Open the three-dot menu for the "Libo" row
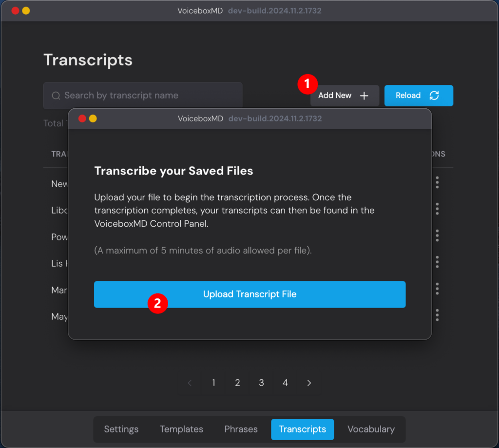 pyautogui.click(x=437, y=209)
